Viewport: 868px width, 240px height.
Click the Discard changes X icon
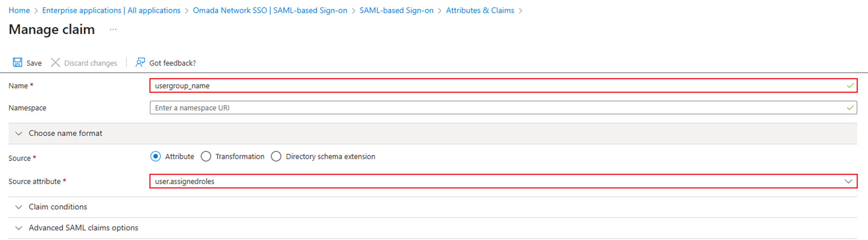tap(55, 62)
